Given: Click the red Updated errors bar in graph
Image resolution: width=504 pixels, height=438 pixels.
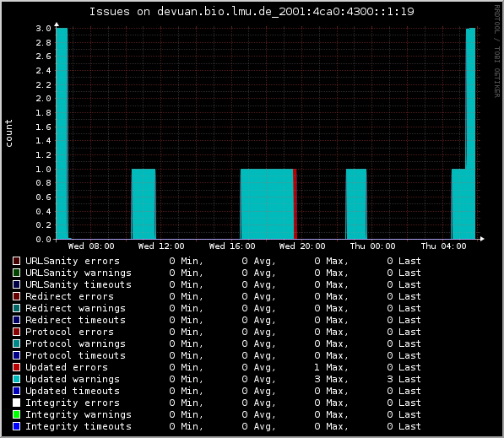Looking at the screenshot, I should coord(295,203).
